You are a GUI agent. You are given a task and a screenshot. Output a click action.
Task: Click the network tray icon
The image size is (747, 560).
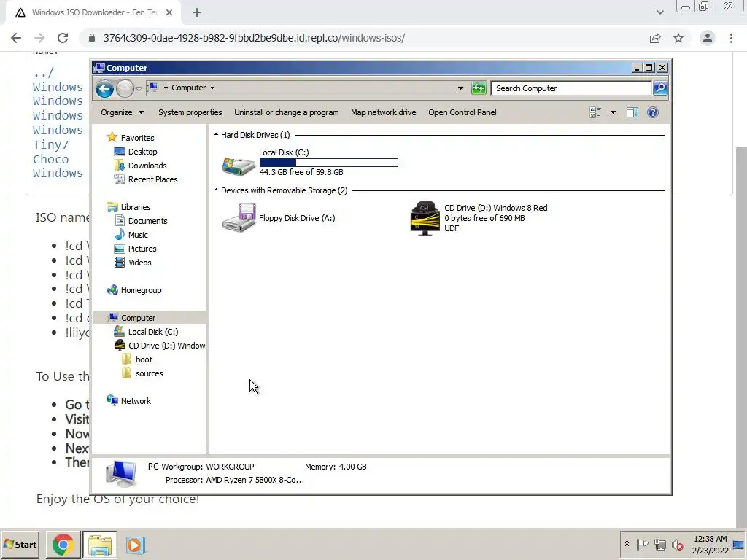pyautogui.click(x=659, y=544)
